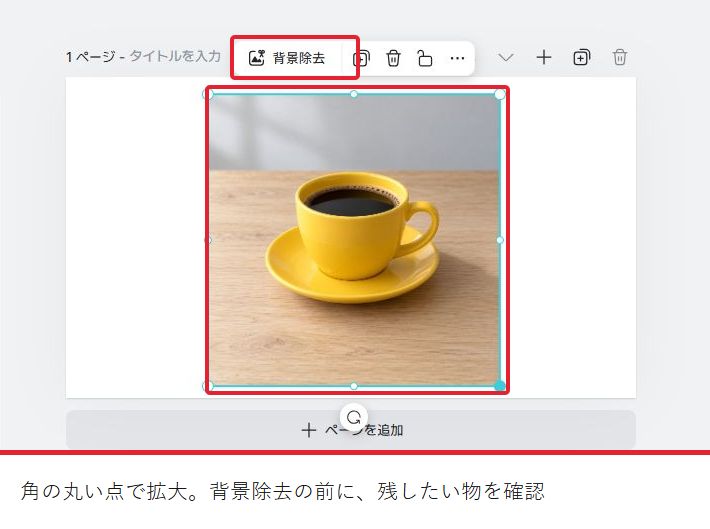The image size is (710, 529).
Task: Click the bottom-left corner resize handle
Action: [208, 386]
